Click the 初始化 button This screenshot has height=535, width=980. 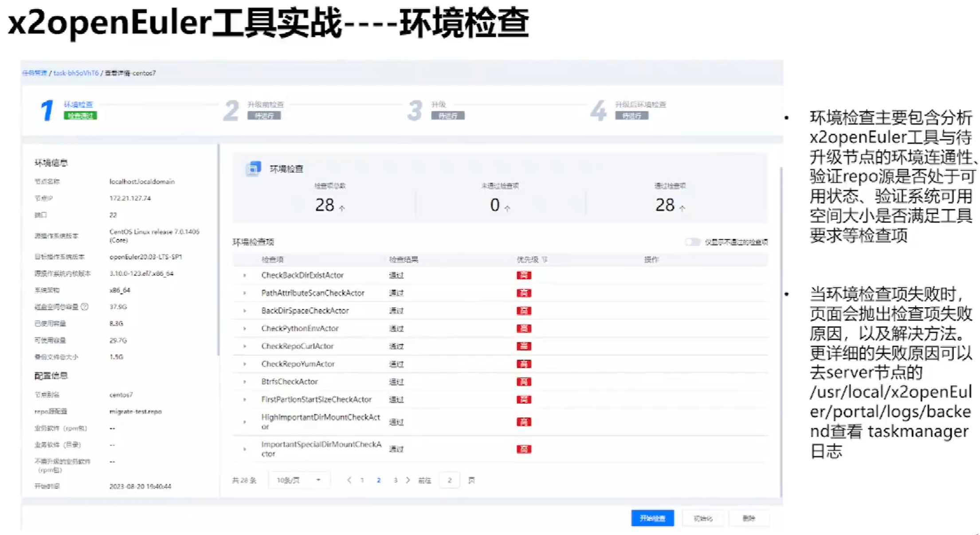(x=703, y=518)
